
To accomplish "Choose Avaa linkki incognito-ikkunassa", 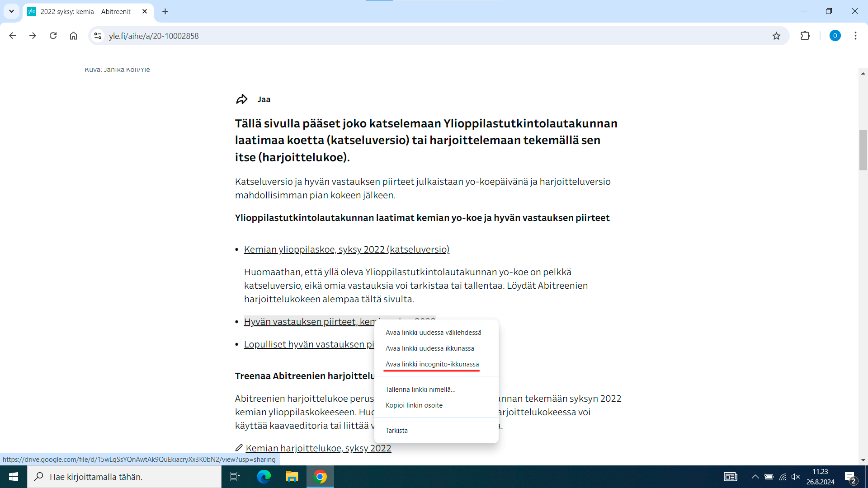I will 436,364.
